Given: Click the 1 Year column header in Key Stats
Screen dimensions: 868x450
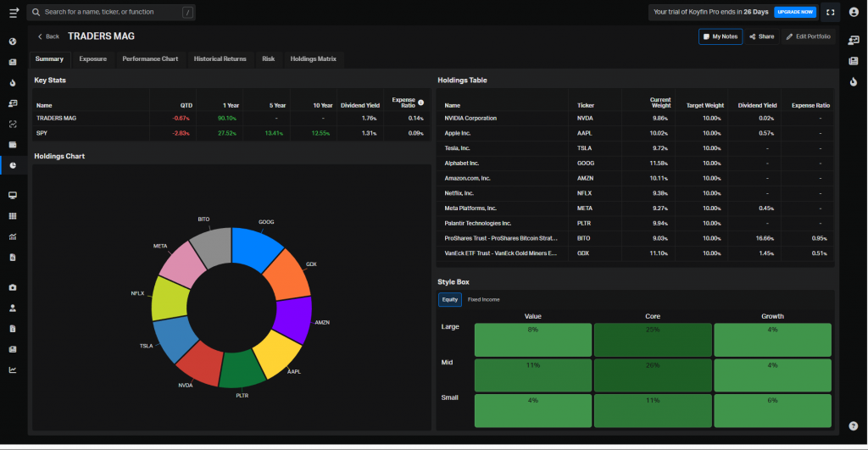Looking at the screenshot, I should (x=231, y=105).
